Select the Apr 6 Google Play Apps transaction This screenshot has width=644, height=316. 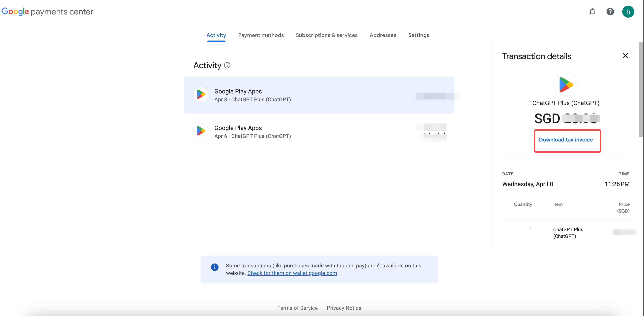pyautogui.click(x=319, y=132)
